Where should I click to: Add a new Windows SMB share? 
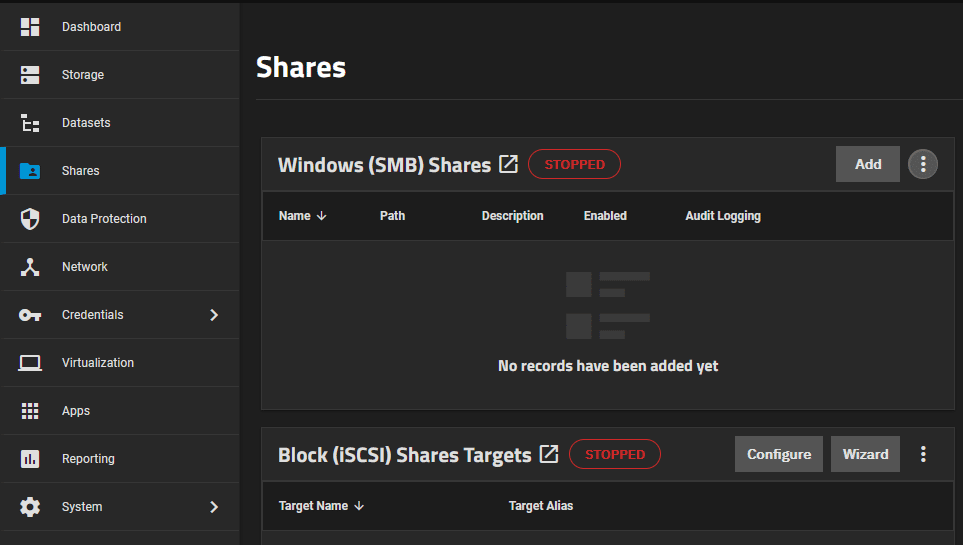[x=867, y=164]
